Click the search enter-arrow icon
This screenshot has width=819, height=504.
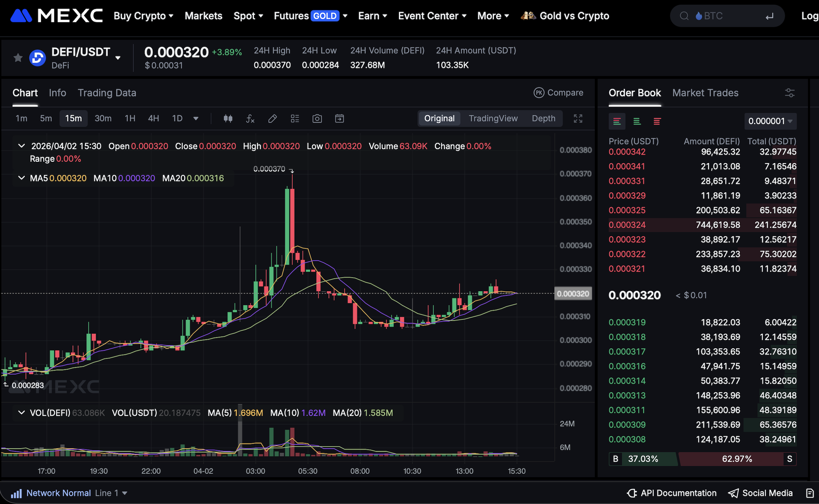coord(769,16)
